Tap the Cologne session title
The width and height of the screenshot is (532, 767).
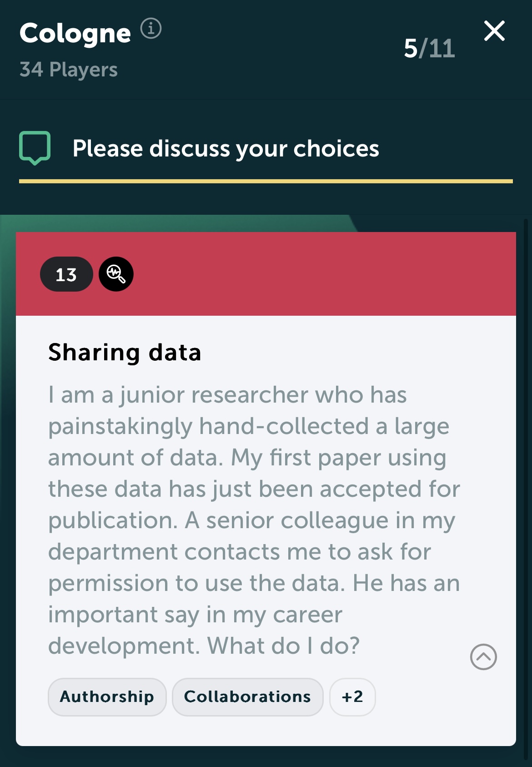[x=75, y=34]
